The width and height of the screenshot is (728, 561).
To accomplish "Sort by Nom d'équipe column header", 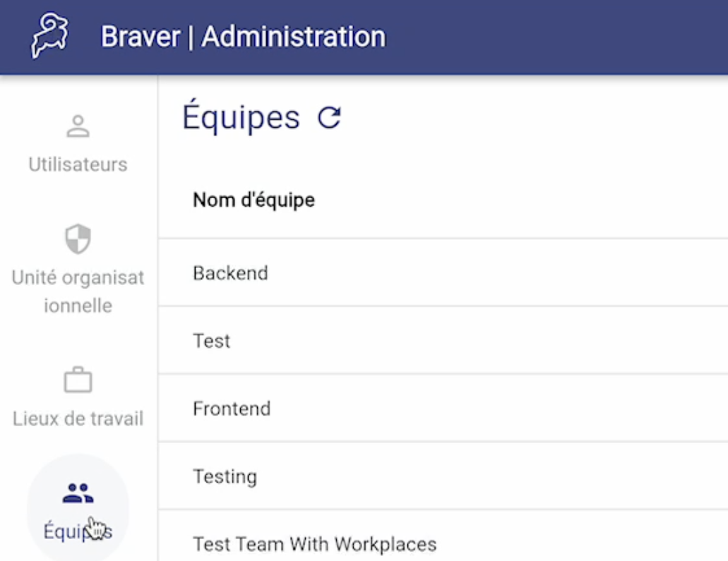I will click(x=254, y=200).
